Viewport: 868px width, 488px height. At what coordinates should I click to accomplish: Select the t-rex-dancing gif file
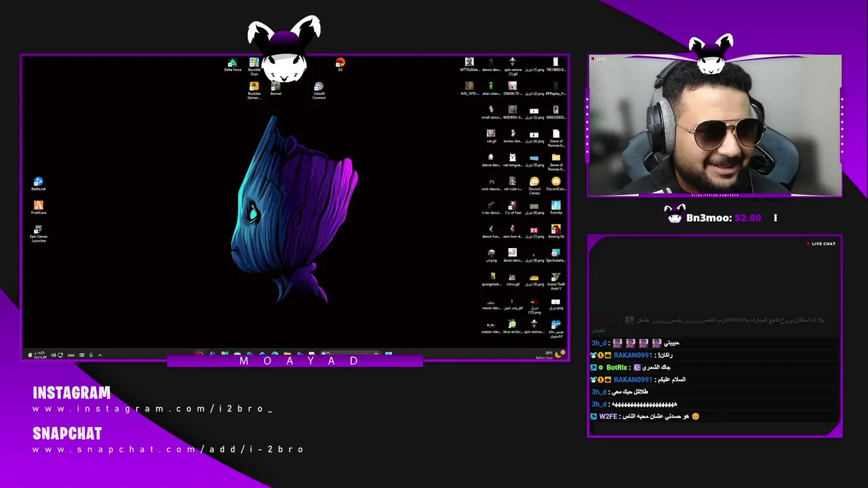click(x=491, y=208)
